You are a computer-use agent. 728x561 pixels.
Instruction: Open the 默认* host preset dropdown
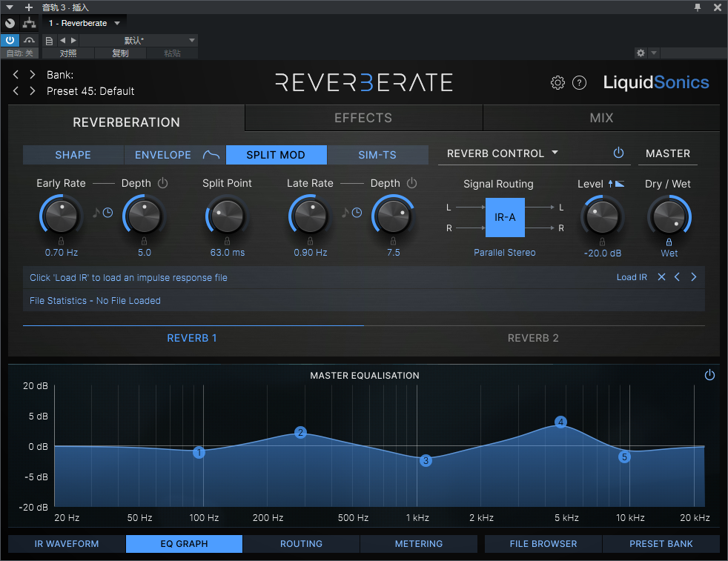139,40
